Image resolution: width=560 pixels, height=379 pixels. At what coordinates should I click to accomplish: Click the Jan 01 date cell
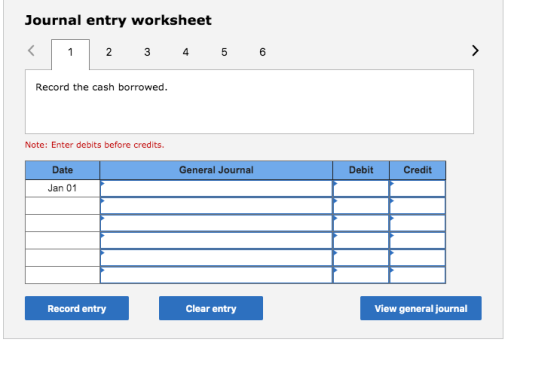(62, 188)
